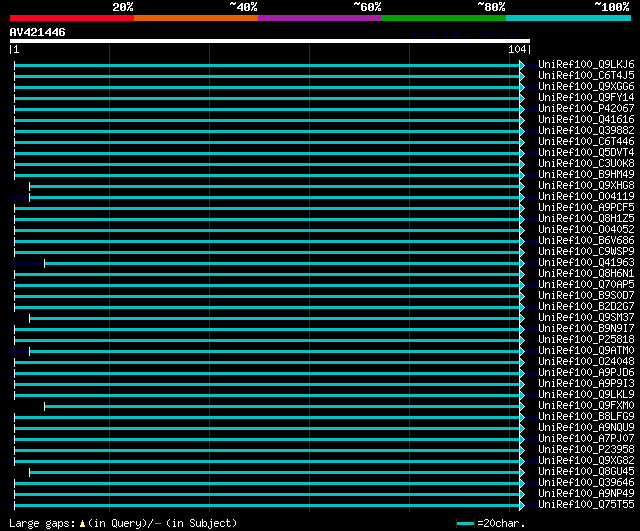Screen dimensions: 640x531
Task: Select the UniRef100_Q9SM37 label
Action: pos(586,318)
